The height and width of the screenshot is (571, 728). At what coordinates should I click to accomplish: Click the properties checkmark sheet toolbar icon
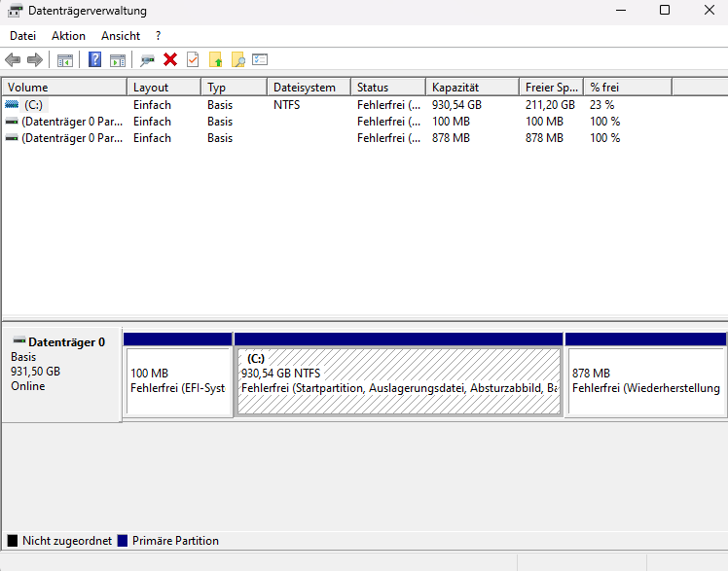(193, 59)
